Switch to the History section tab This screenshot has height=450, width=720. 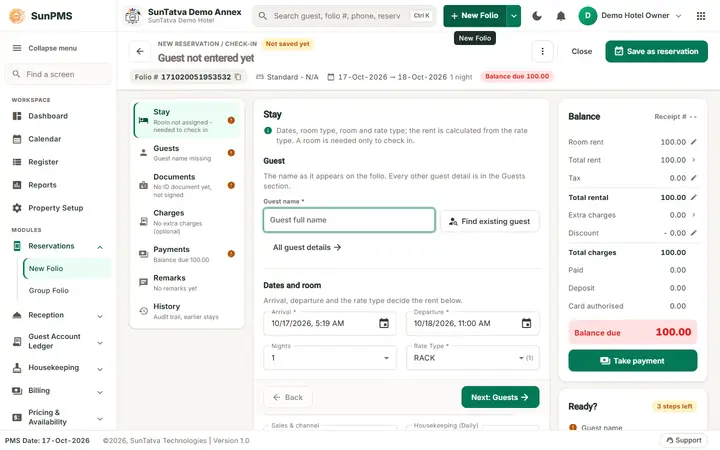pos(187,311)
